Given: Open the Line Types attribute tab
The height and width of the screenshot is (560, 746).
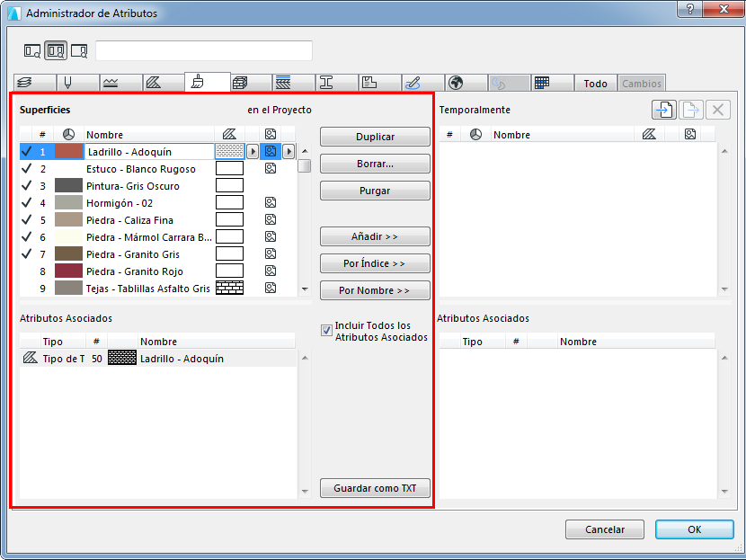Looking at the screenshot, I should tap(120, 83).
